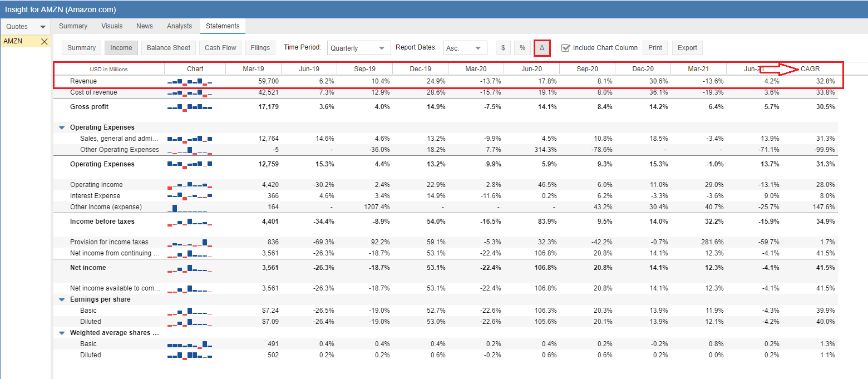Screen dimensions: 868x379
Task: Collapse the Weighted average shares section
Action: tap(62, 333)
